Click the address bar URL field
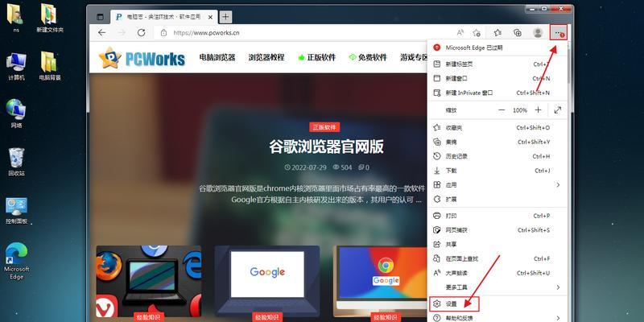Viewport: 644px width, 322px height. point(304,32)
